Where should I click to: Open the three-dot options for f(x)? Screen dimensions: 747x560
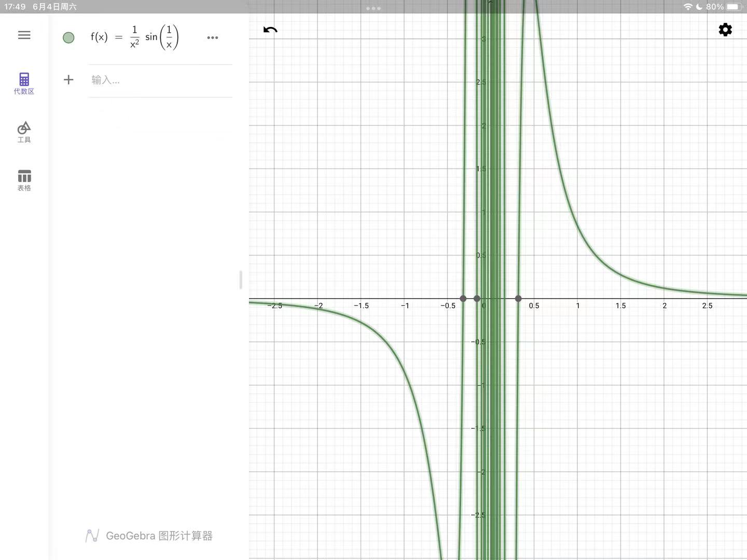click(212, 38)
